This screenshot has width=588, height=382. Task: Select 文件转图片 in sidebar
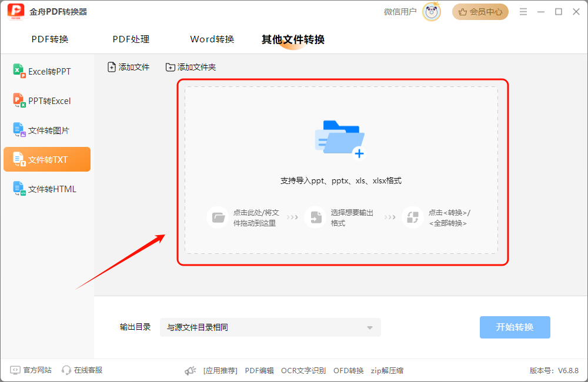tap(47, 130)
